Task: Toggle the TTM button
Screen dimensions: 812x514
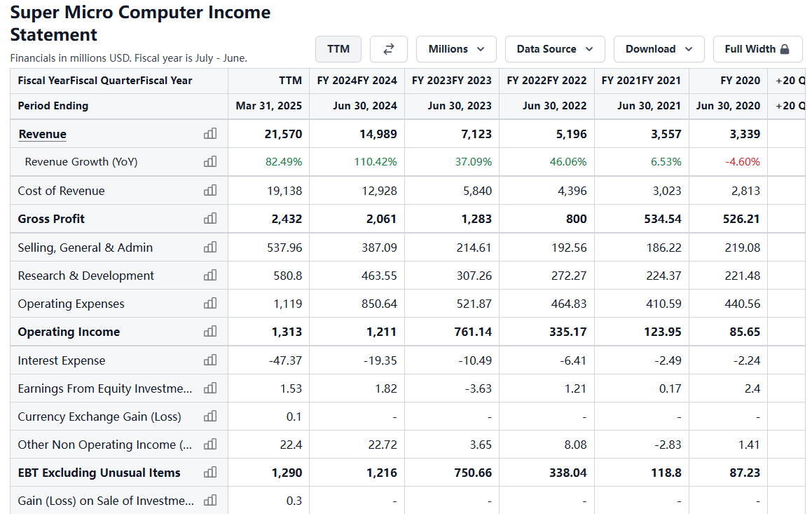Action: (338, 49)
